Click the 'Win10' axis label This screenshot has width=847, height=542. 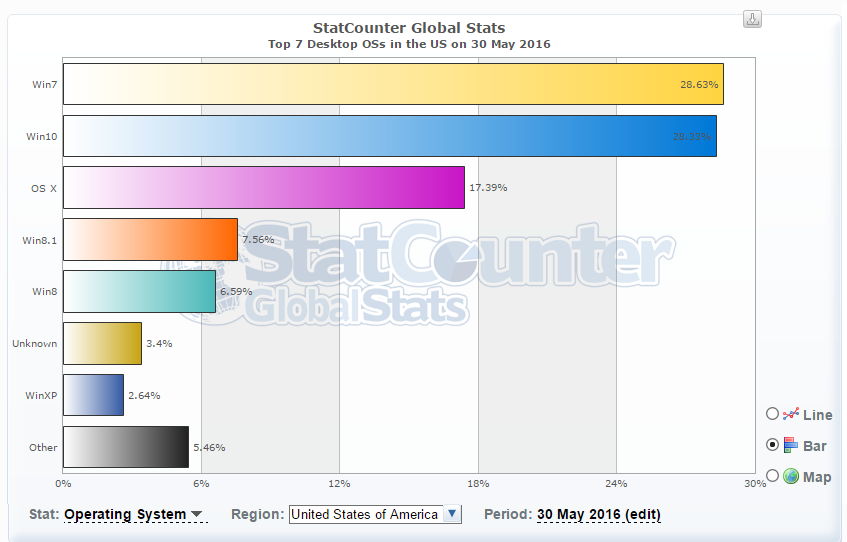click(x=42, y=136)
